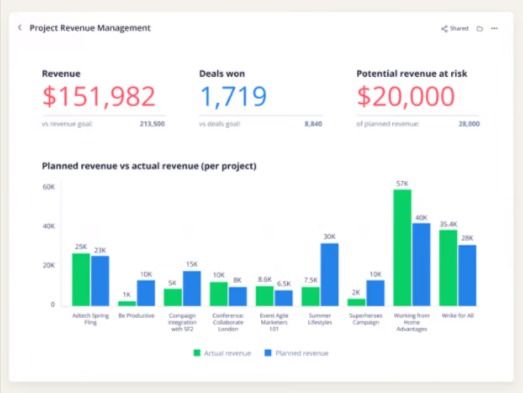This screenshot has width=523, height=393.
Task: Click the Planned revenue legend label
Action: click(x=302, y=353)
